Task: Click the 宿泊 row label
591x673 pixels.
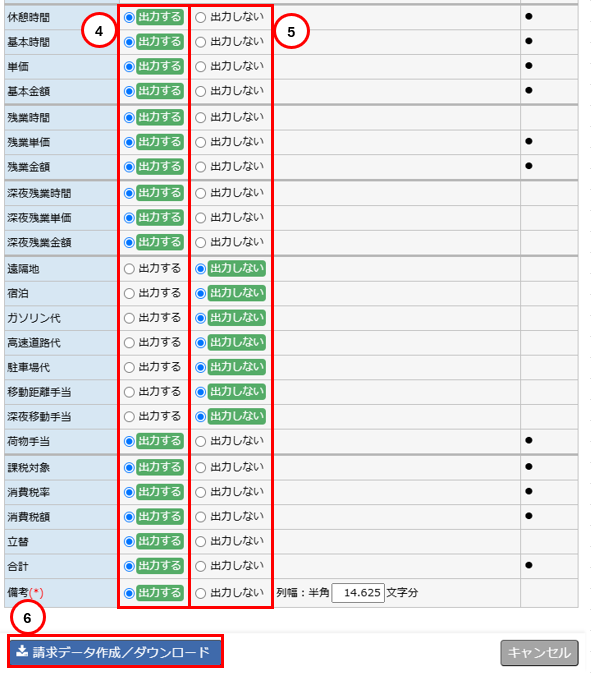Action: 18,294
